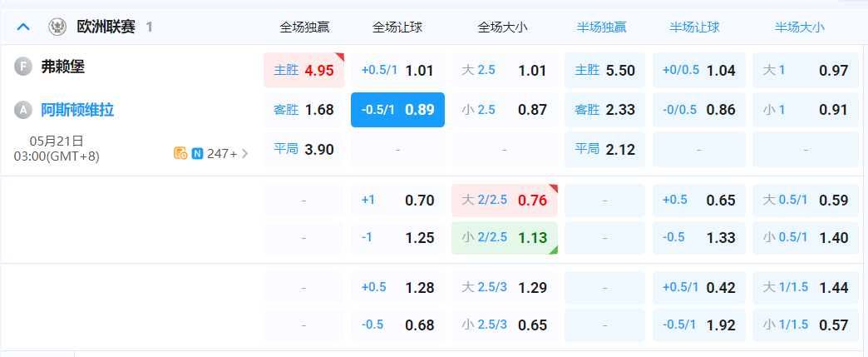Click the kickoff time 03:00(GMT+8)
This screenshot has height=357, width=868.
[x=57, y=157]
